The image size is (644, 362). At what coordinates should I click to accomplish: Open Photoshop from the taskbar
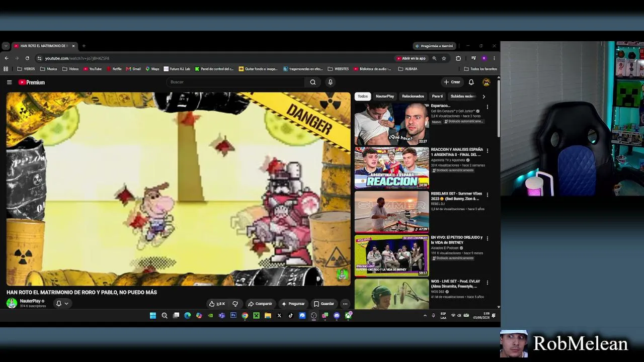(233, 316)
